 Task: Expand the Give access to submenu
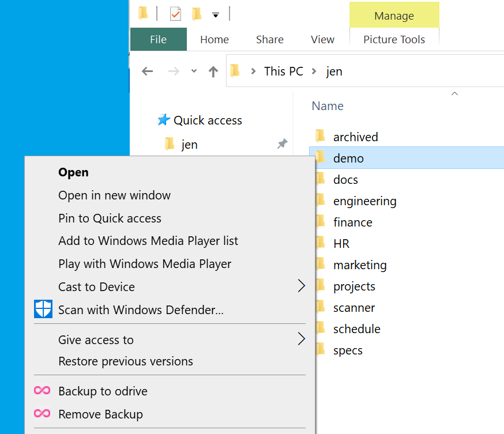[x=301, y=339]
